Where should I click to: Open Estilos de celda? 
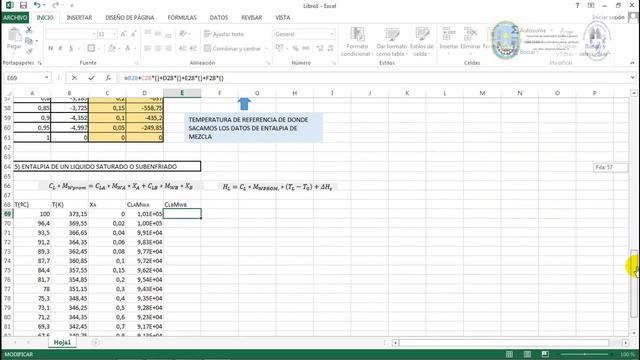[422, 42]
